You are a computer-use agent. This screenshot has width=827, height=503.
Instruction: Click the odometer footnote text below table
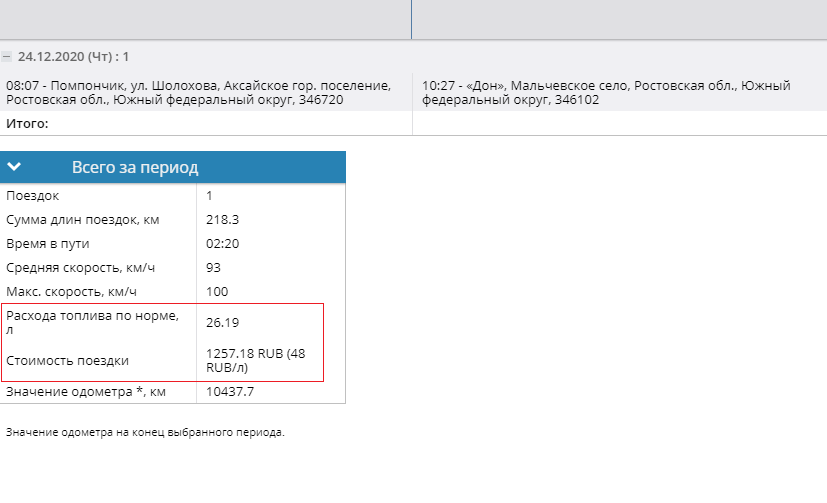(x=145, y=432)
